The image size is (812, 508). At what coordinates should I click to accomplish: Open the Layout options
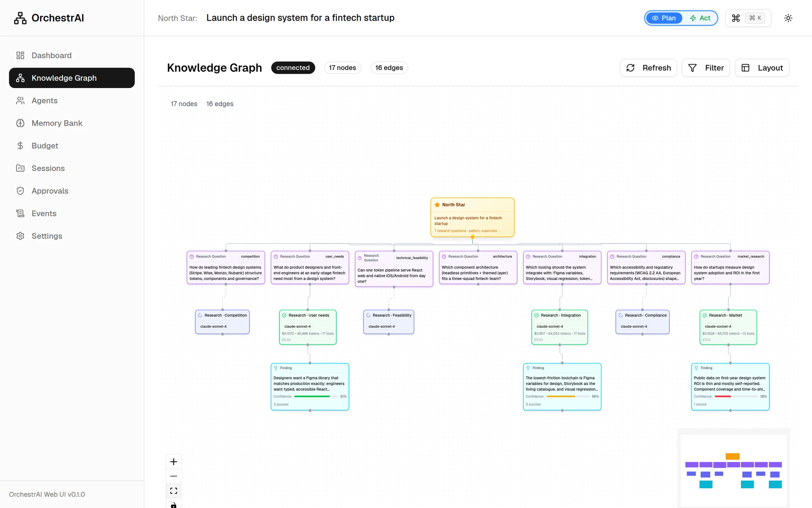pyautogui.click(x=762, y=68)
